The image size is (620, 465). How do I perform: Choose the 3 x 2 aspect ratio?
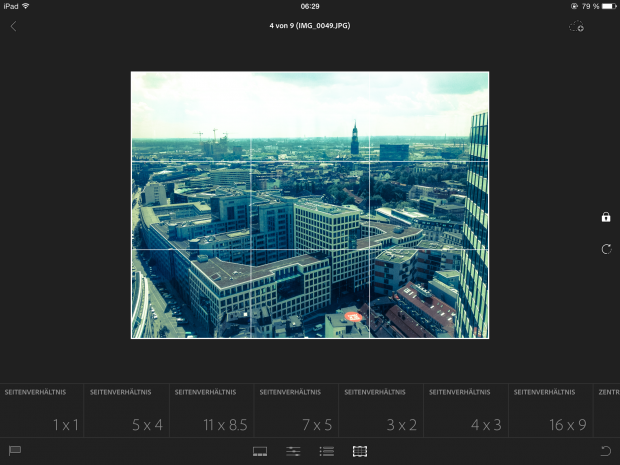(381, 410)
